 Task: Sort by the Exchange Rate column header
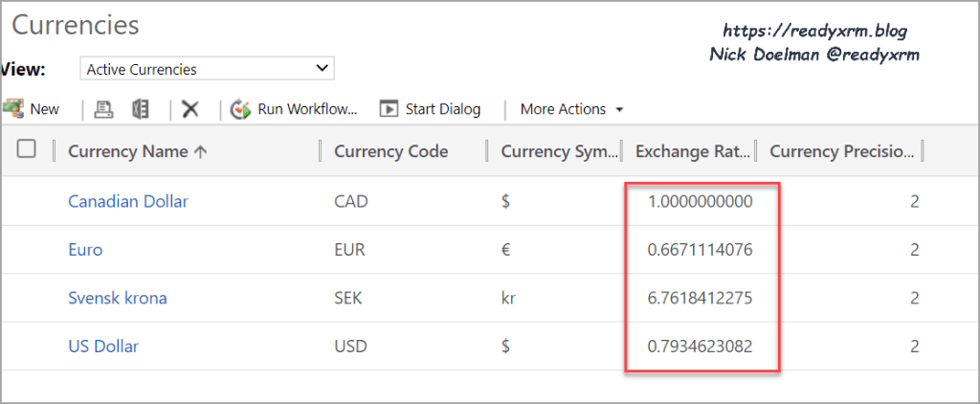coord(687,151)
